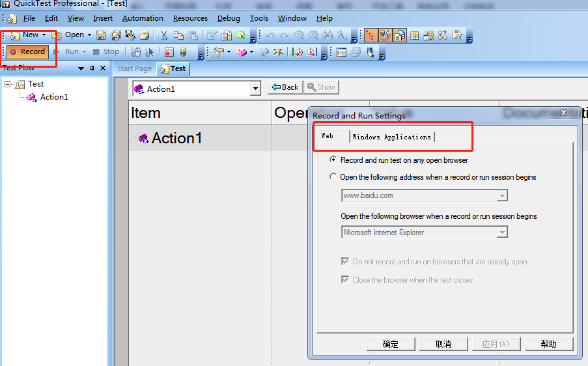The image size is (588, 366).
Task: Toggle 'Close the browser when the test closes'
Action: point(345,279)
